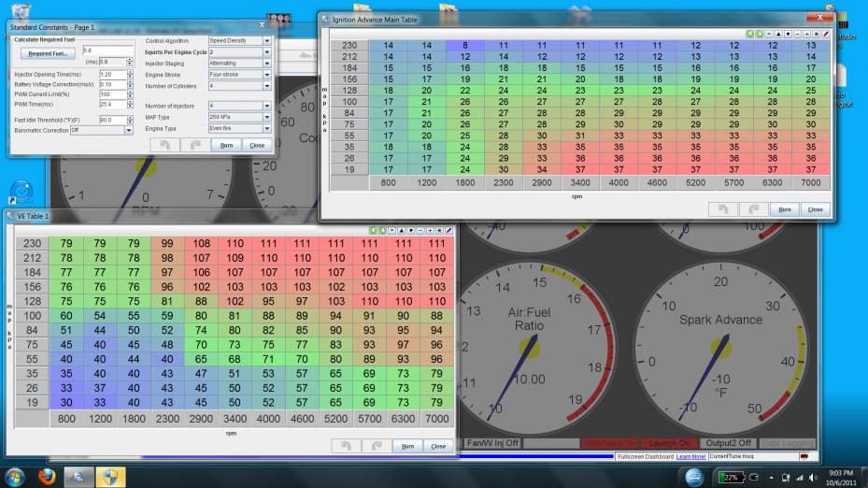Expand the Barometric Correction dropdown

click(129, 131)
